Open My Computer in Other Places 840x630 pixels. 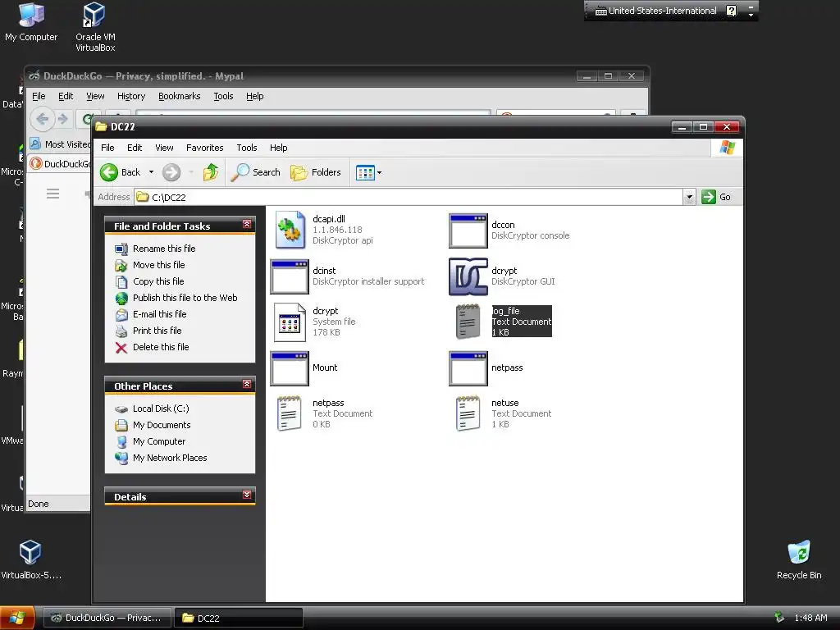pos(159,441)
